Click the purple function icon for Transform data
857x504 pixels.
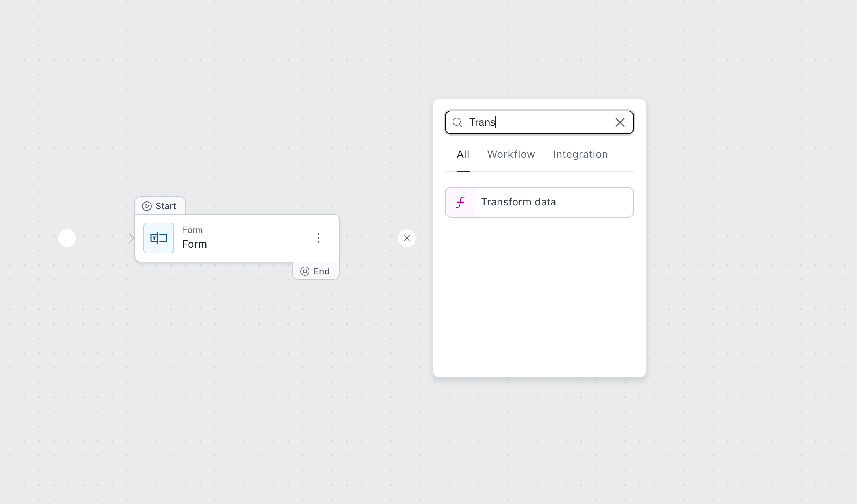point(460,202)
